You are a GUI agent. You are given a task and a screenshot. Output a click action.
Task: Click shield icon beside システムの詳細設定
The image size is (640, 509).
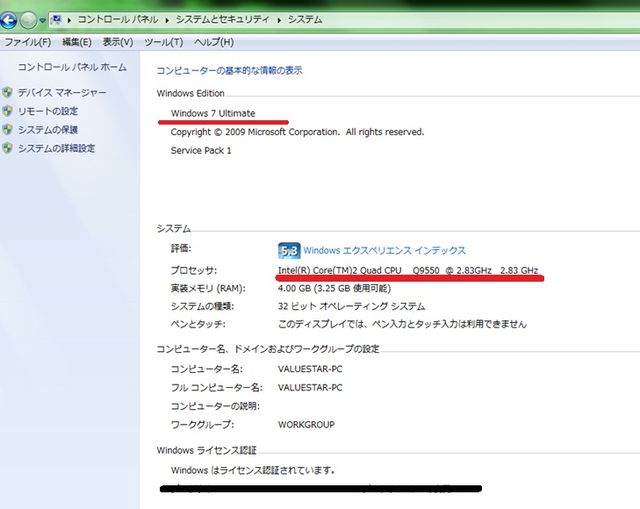[8, 149]
